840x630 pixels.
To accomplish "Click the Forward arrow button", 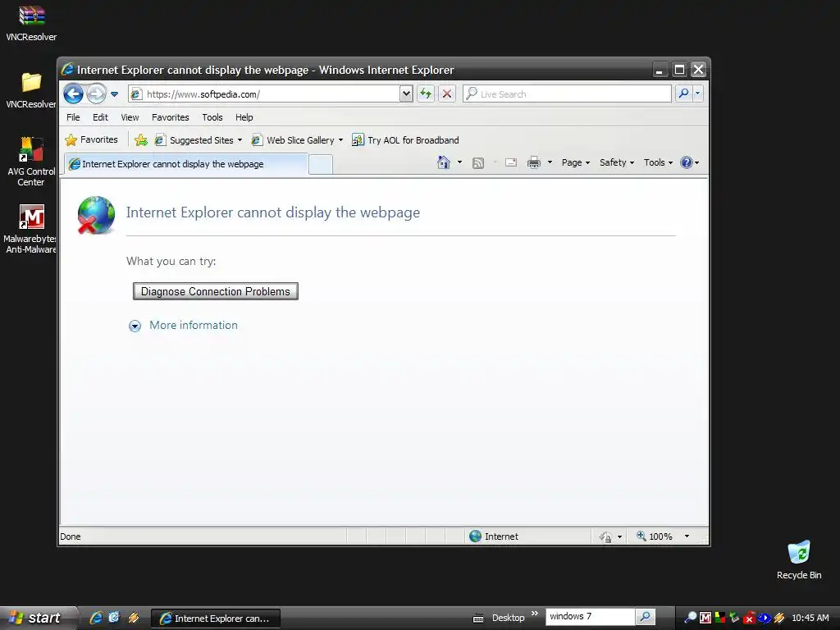I will pos(96,94).
